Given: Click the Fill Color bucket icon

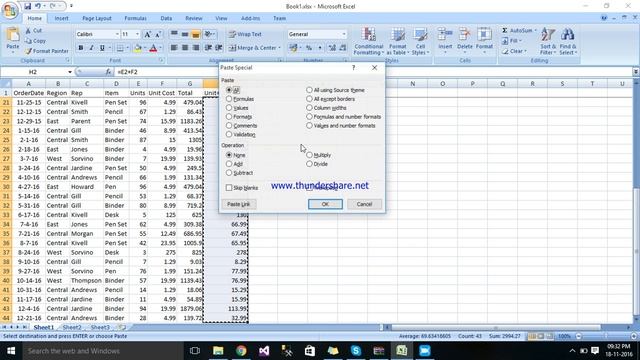Looking at the screenshot, I should 138,48.
